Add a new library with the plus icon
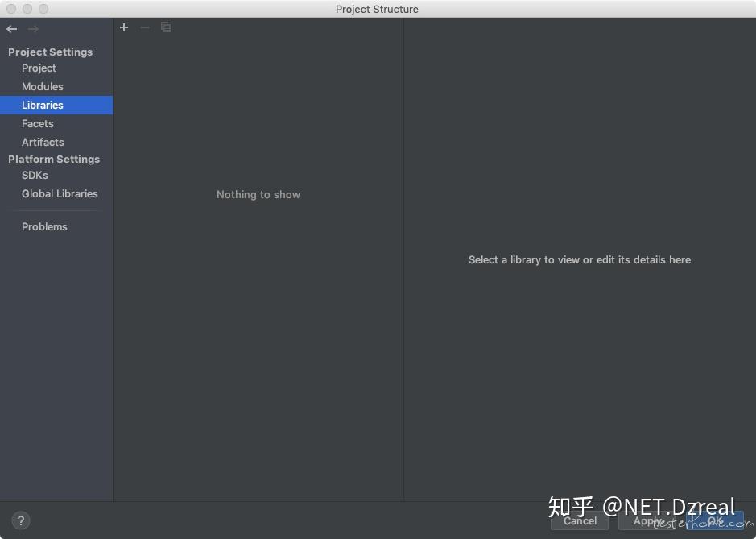 point(124,27)
